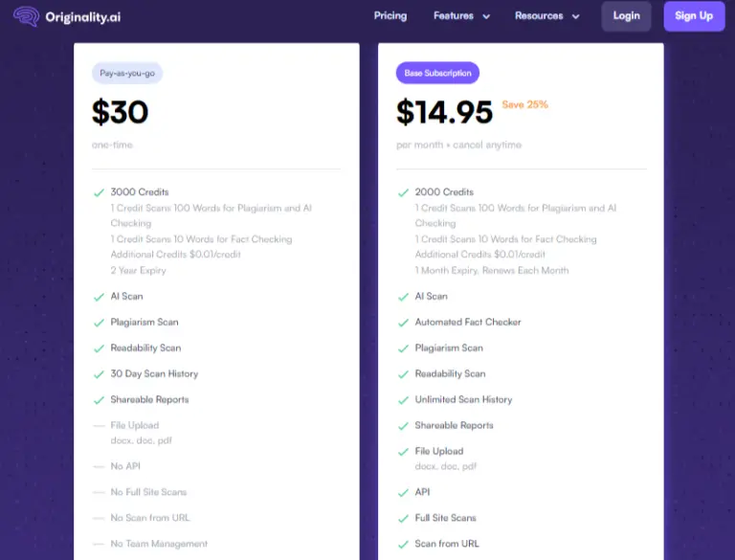Open the Features menu label
This screenshot has height=560, width=735.
[454, 16]
